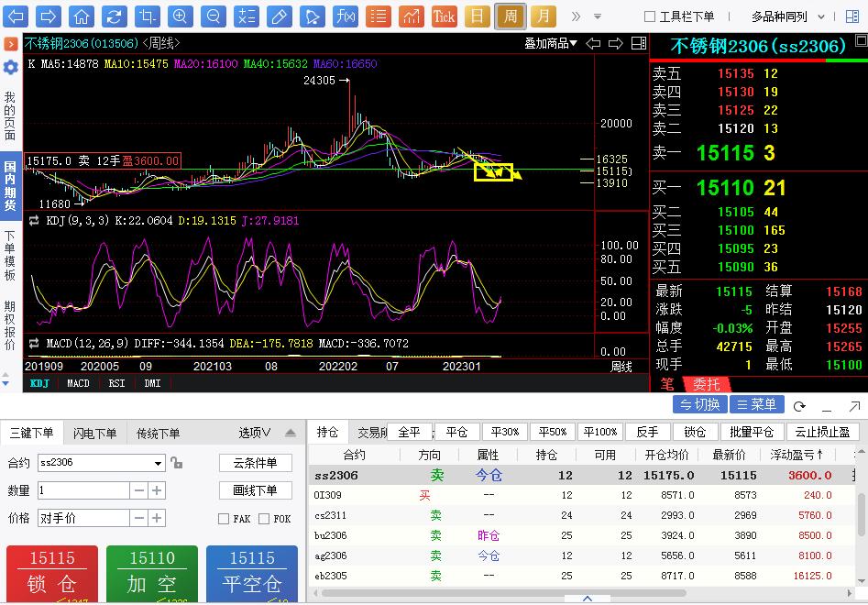Click the 画线下单 button
Viewport: 868px width, 605px height.
click(x=255, y=490)
